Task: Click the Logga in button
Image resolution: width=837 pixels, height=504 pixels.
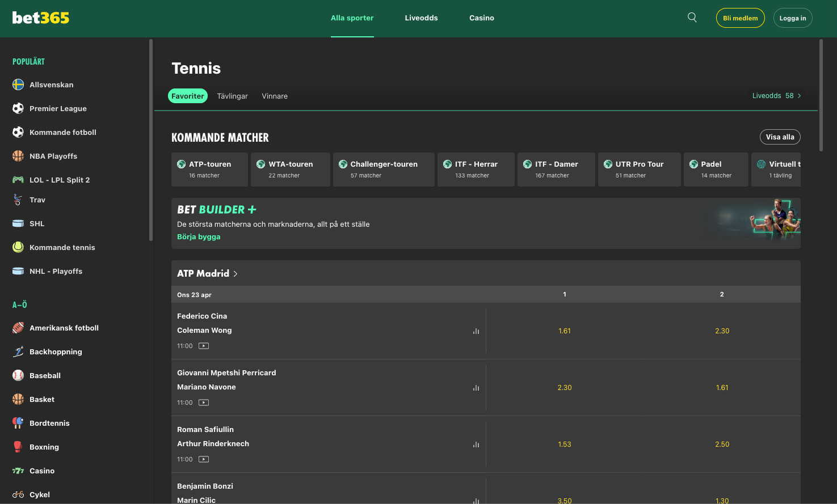Action: pos(793,18)
